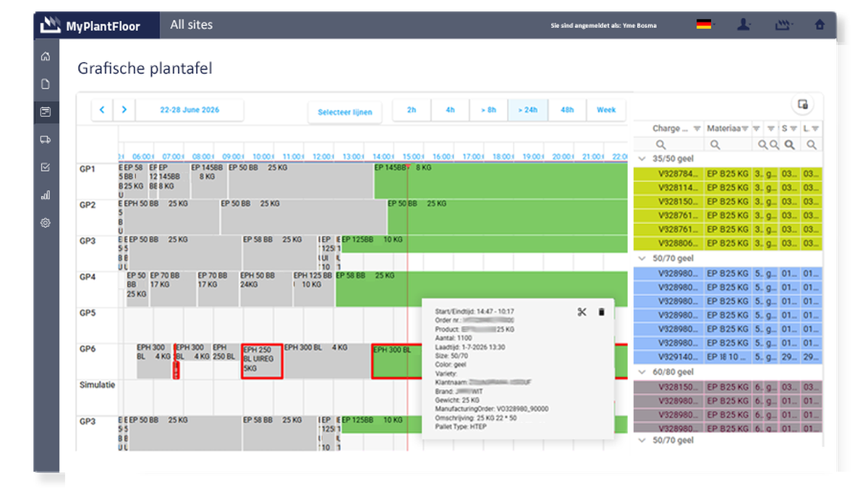Switch timeline to > 8h view
Viewport: 868px width, 488px height.
coord(488,110)
